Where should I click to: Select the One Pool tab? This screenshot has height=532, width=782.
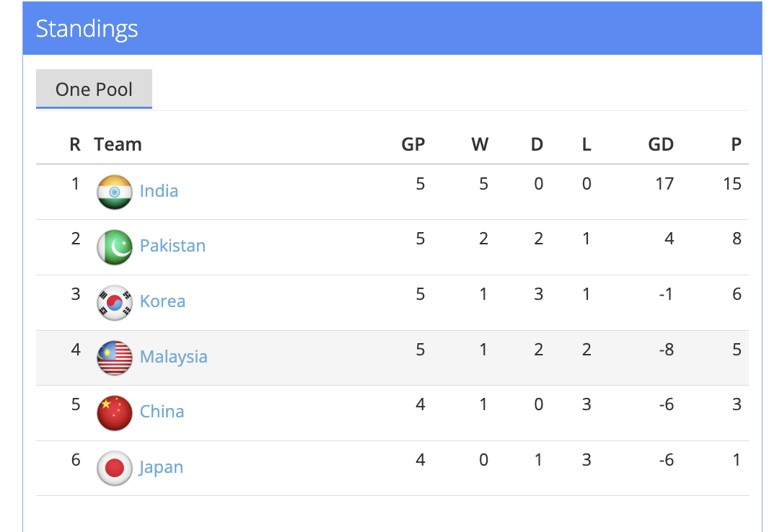[x=94, y=89]
